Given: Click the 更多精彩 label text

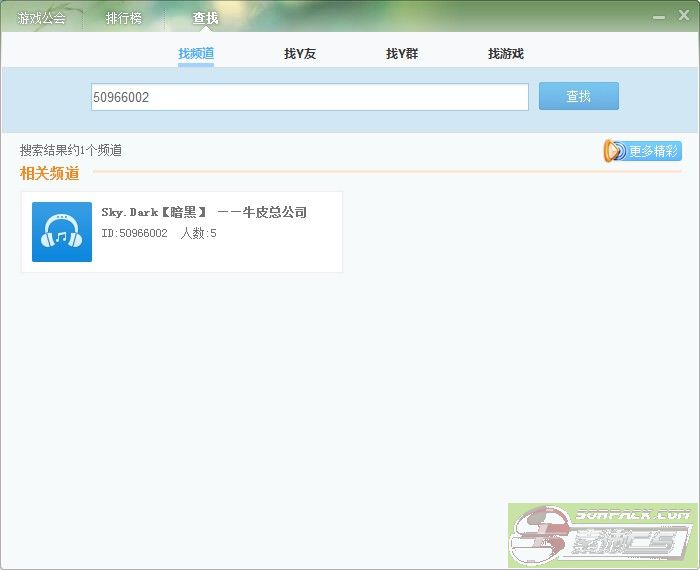Looking at the screenshot, I should point(654,151).
